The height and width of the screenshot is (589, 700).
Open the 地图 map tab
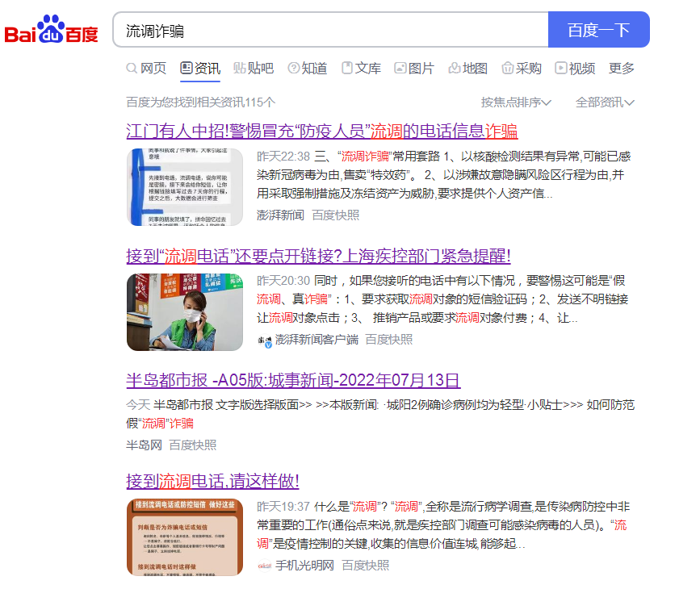(x=468, y=69)
